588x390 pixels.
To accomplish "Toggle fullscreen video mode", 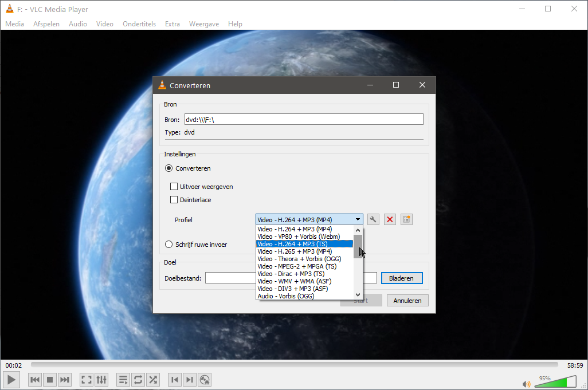I will (86, 380).
